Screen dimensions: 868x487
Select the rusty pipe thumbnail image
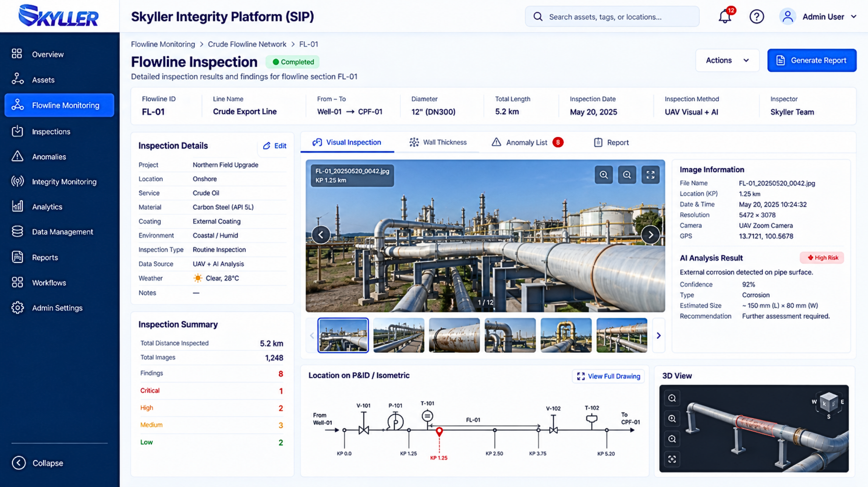(x=454, y=335)
